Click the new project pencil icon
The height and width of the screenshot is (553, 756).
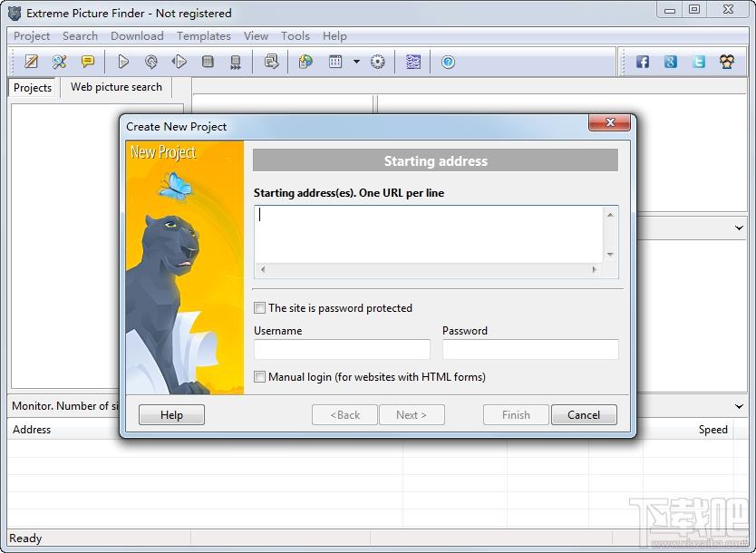32,62
